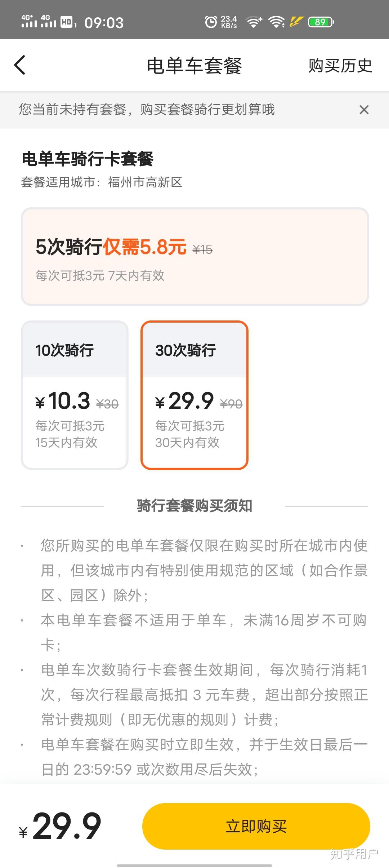Screen dimensions: 389x868
Task: Tap the HD call status icon
Action: click(67, 22)
